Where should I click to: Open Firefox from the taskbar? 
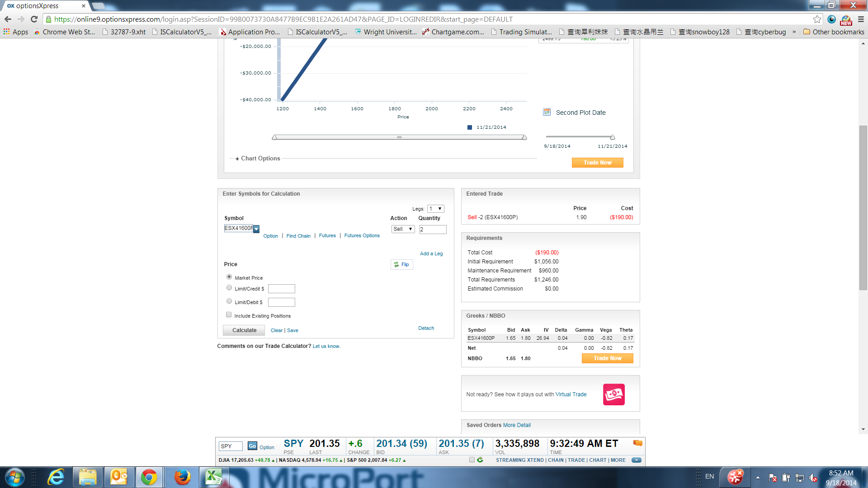click(183, 477)
